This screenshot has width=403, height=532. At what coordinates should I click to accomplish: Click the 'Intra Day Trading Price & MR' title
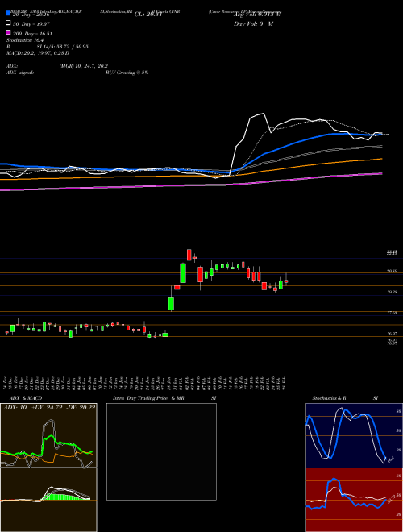[148, 398]
